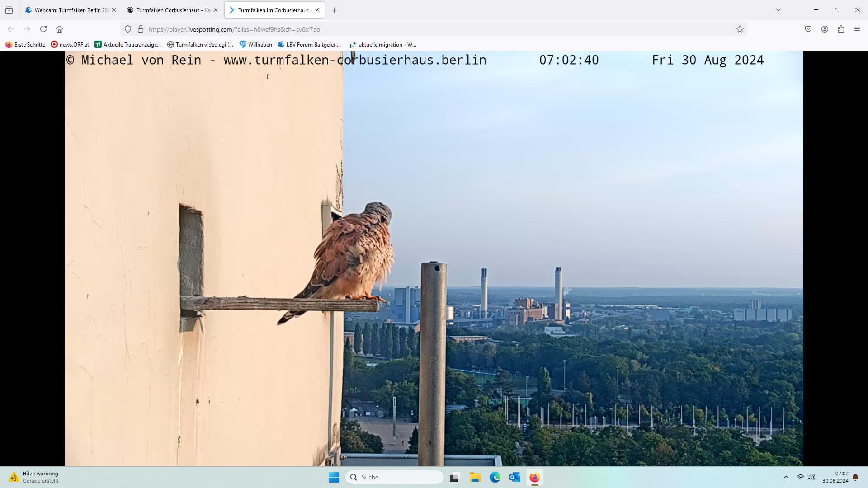Image resolution: width=868 pixels, height=488 pixels.
Task: Open the tracking protection shield icon
Action: (128, 29)
